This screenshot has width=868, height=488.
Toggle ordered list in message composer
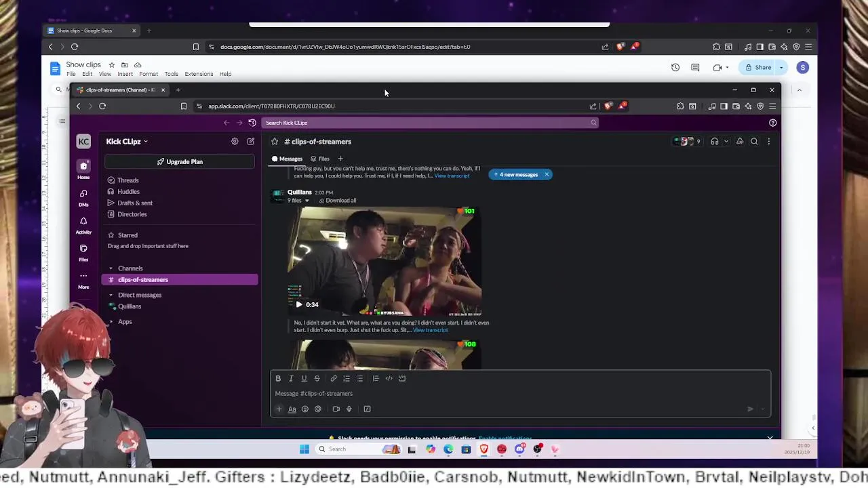[347, 378]
